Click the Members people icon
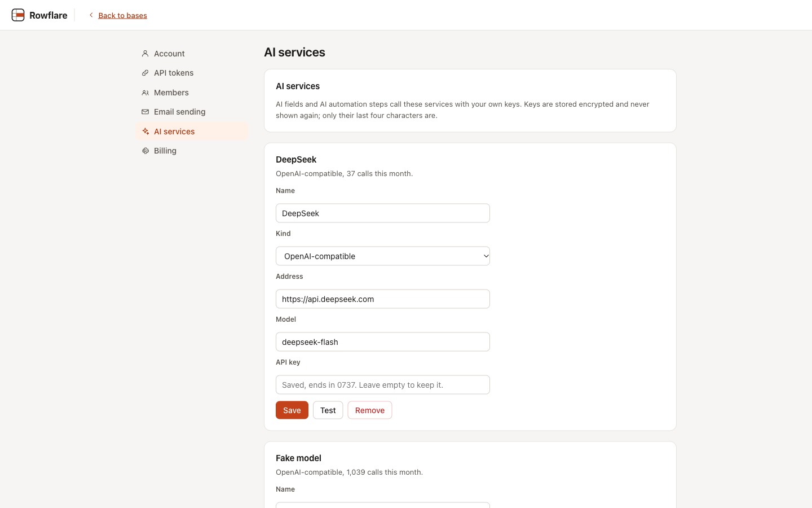This screenshot has width=812, height=508. pos(145,93)
